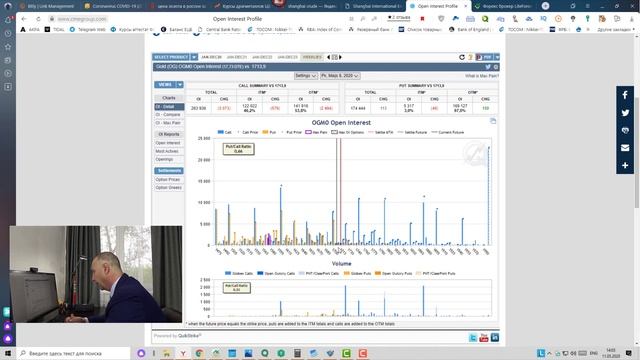This screenshot has width=640, height=360.
Task: Open more sharing options with plus icon
Action: click(x=625, y=165)
